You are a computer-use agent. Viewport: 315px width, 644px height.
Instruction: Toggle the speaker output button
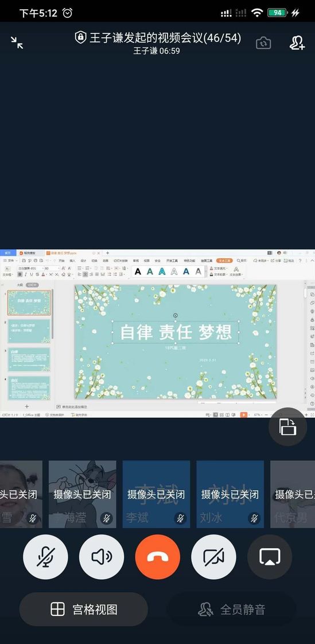[x=102, y=557]
